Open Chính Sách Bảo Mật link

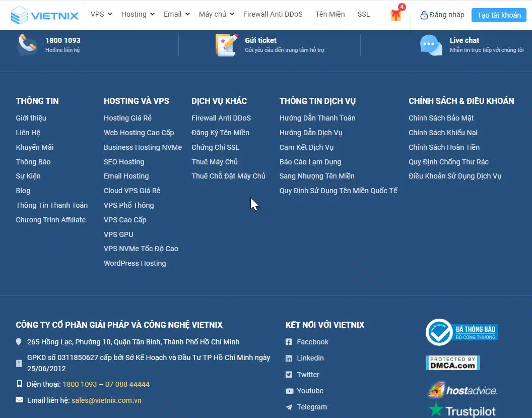[441, 118]
